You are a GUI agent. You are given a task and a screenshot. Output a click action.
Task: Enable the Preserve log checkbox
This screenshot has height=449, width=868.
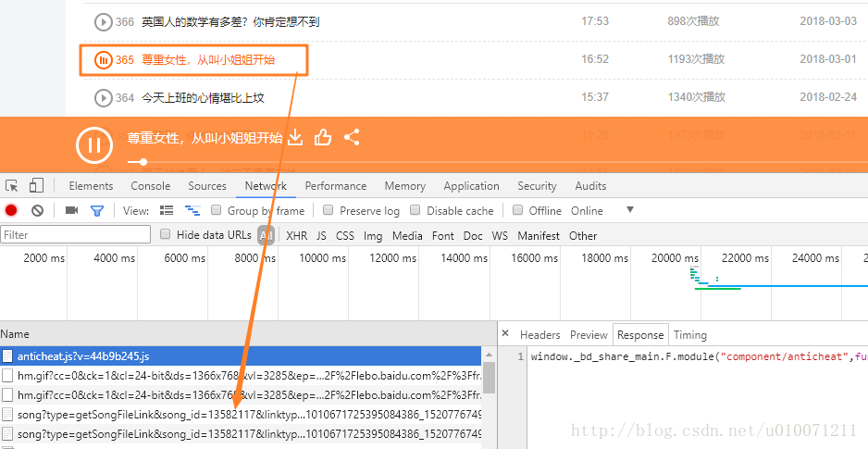pos(329,210)
